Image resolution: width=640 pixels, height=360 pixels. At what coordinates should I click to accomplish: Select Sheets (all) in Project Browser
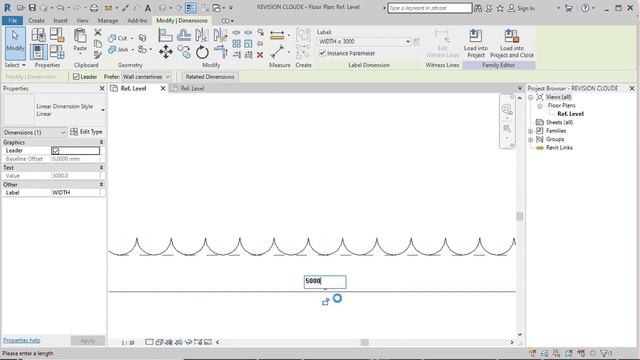(x=559, y=122)
